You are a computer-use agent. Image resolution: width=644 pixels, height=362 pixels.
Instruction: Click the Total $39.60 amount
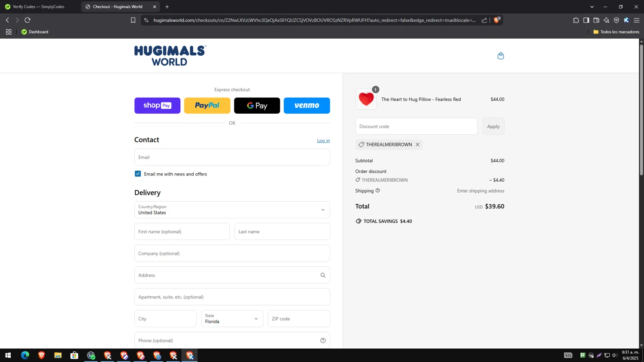tap(495, 206)
